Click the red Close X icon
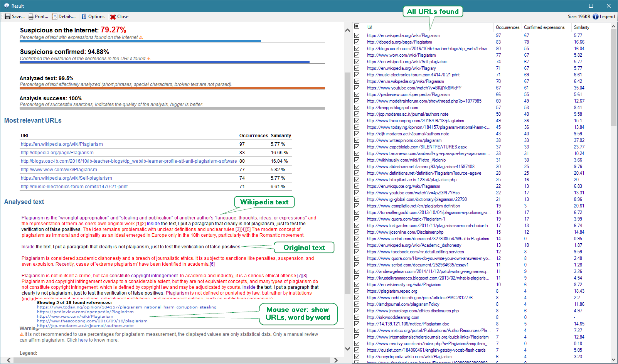The height and width of the screenshot is (364, 618). point(113,17)
